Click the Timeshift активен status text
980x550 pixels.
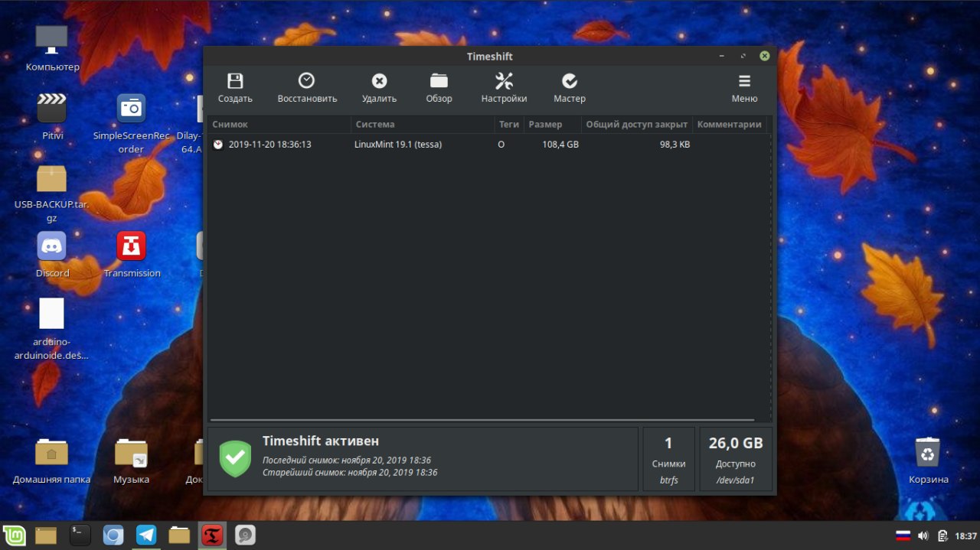[321, 441]
